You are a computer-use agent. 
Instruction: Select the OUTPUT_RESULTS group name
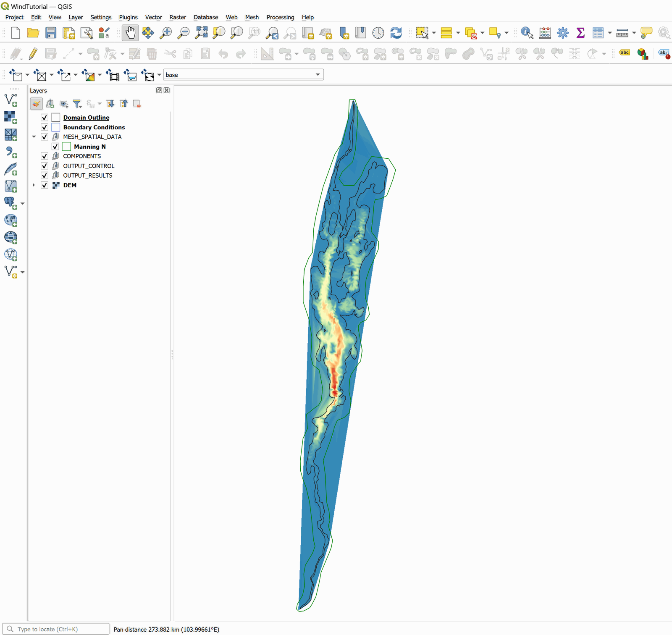point(88,176)
